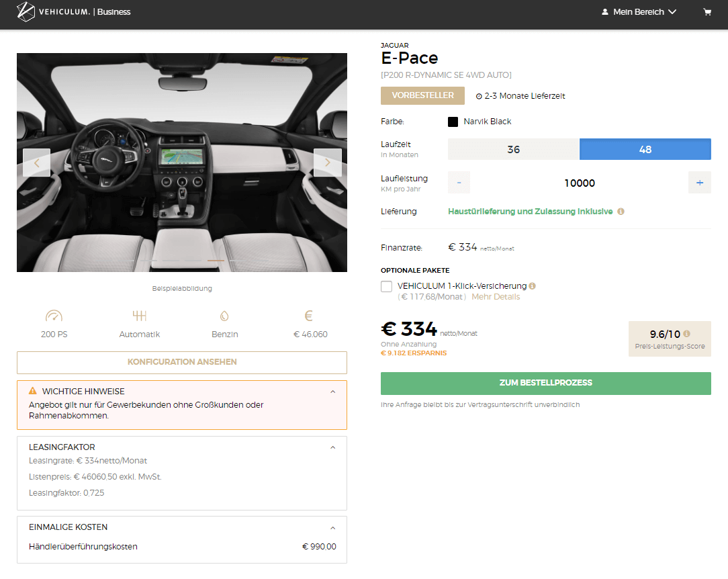Screen dimensions: 728x579
Task: Click the 9.6/10 Preis-Leistungs-Score box
Action: pyautogui.click(x=670, y=339)
